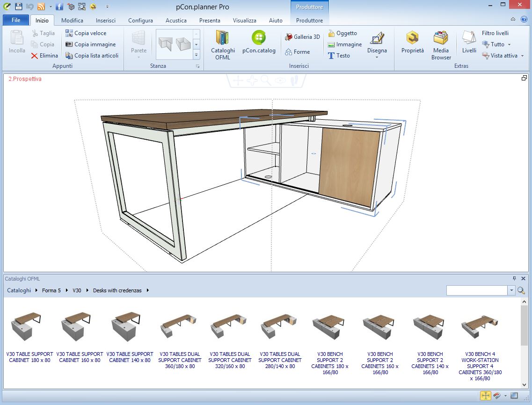Switch to the Visualizza tab
532x405 pixels.
click(244, 21)
